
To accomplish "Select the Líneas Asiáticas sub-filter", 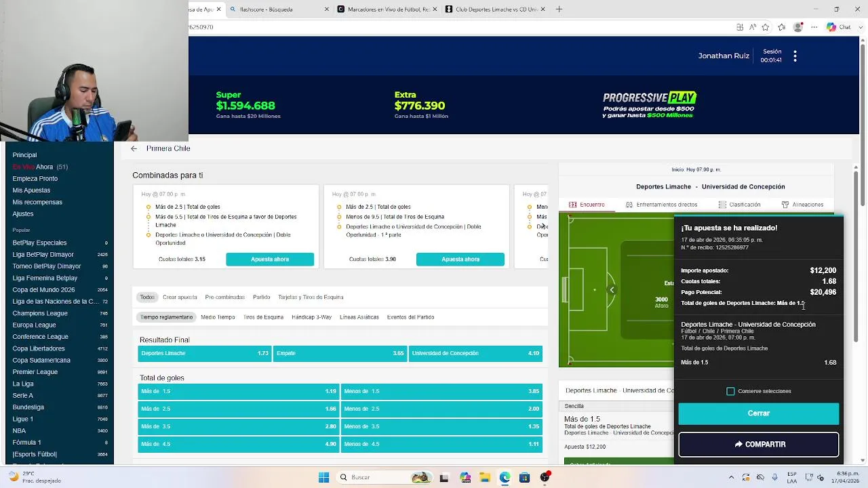I will 359,317.
